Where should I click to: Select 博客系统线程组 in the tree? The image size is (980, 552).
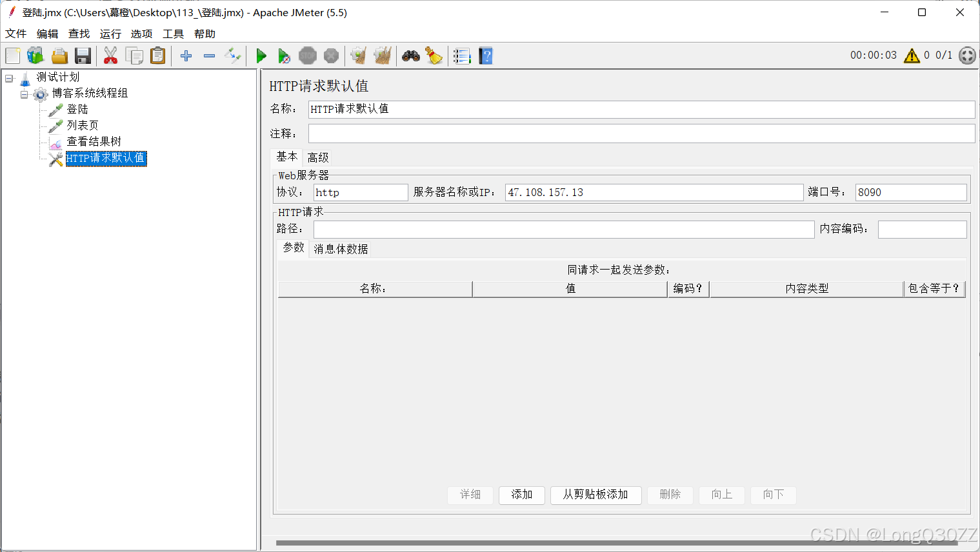90,94
